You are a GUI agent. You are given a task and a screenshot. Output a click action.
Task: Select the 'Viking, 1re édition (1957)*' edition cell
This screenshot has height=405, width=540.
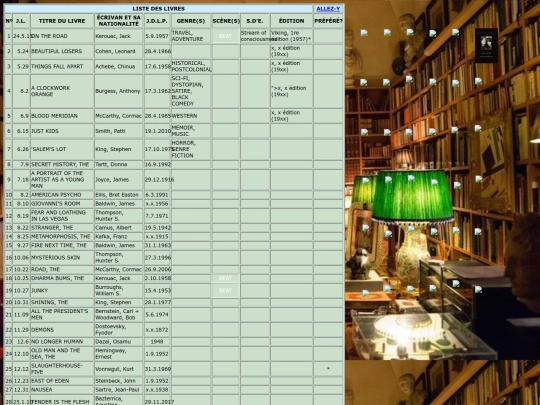click(x=291, y=36)
